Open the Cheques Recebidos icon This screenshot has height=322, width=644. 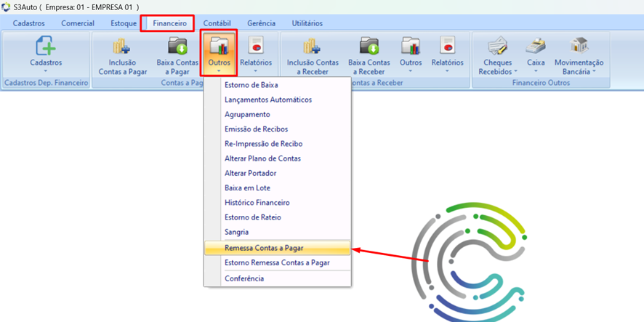[x=497, y=48]
